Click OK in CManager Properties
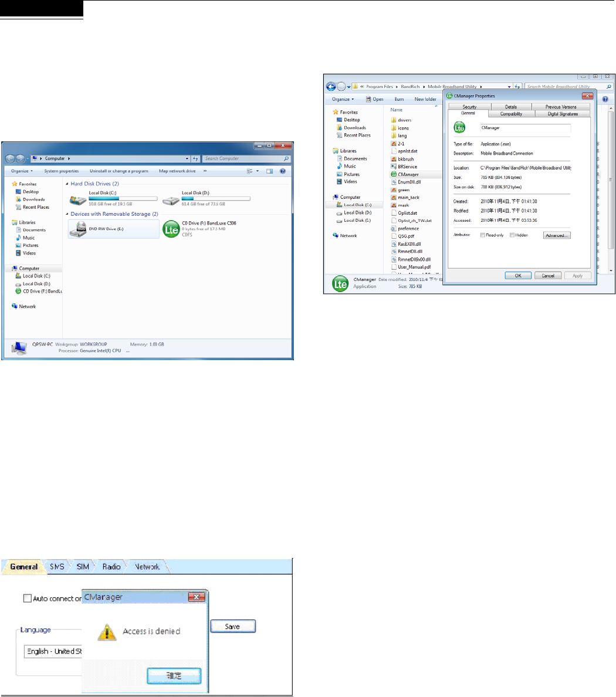The image size is (616, 697). [x=518, y=276]
